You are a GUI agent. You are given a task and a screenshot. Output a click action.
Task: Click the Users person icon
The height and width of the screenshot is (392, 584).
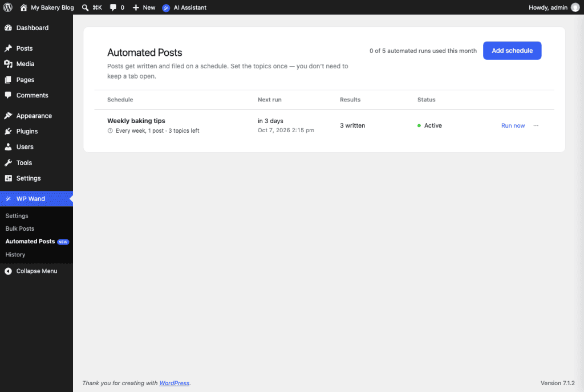pyautogui.click(x=8, y=147)
